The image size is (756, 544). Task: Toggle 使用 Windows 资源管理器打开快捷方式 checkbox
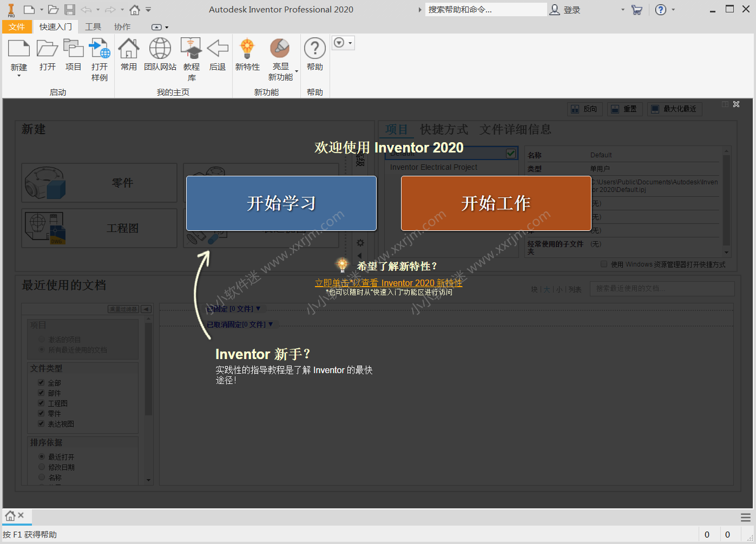pos(604,264)
